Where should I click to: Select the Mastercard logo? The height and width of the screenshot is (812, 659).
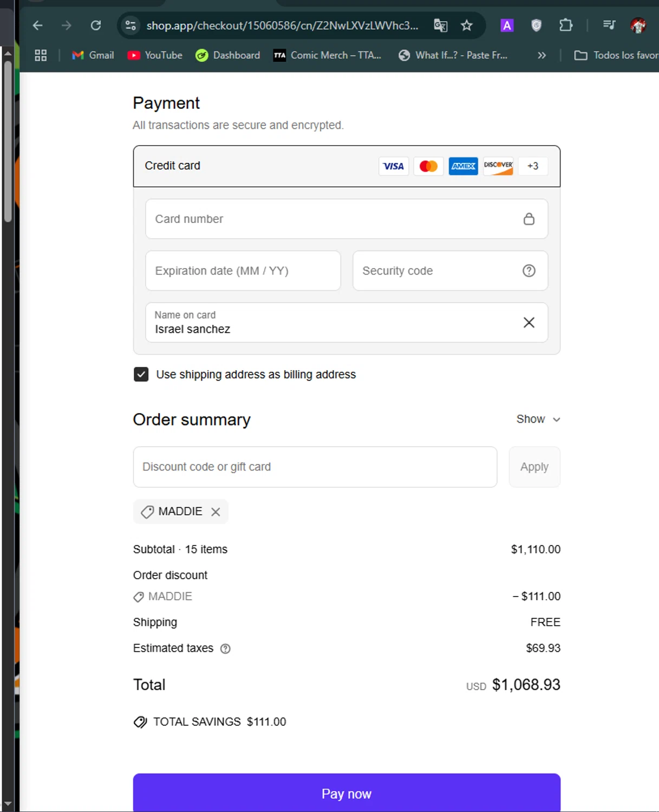coord(428,166)
